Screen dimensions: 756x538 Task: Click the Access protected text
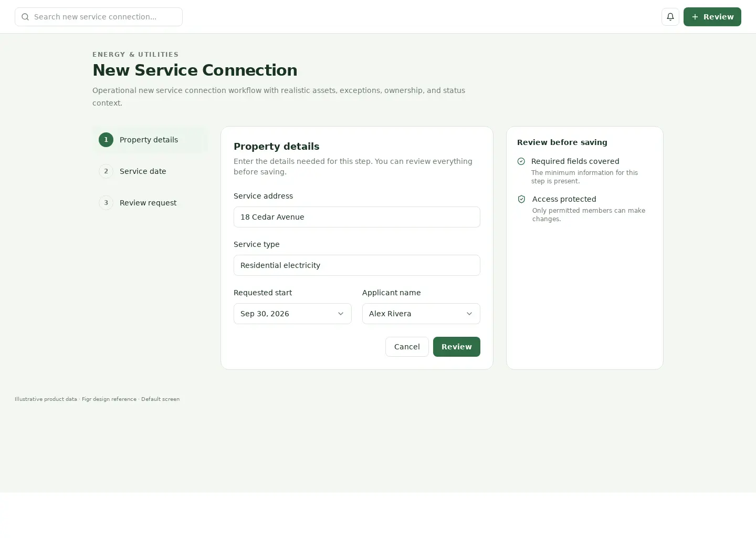tap(564, 199)
